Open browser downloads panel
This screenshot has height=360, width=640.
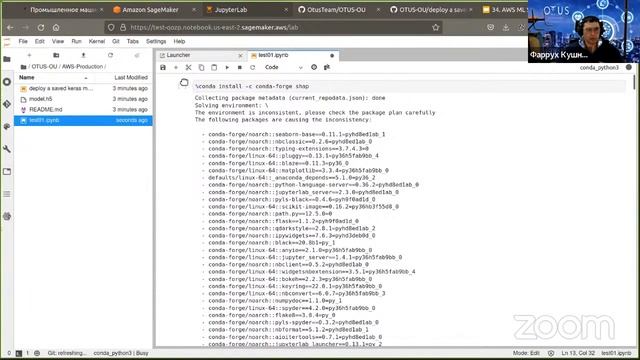pos(506,28)
